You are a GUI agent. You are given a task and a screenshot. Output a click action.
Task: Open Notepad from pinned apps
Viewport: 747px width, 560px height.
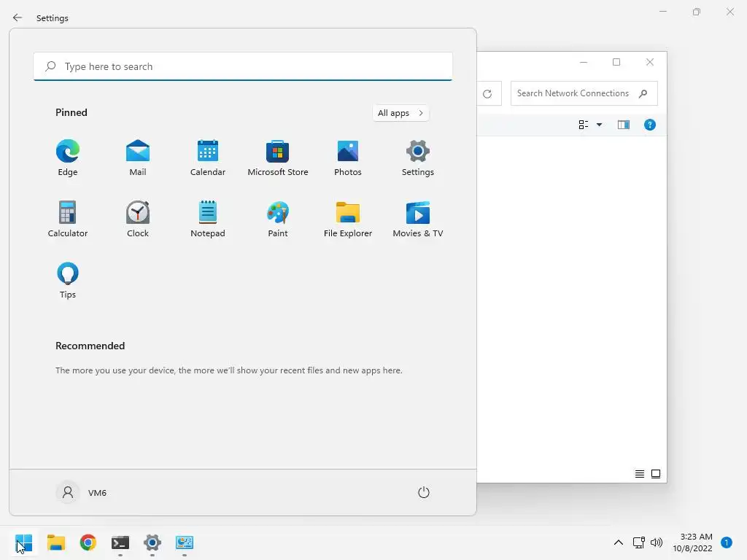pyautogui.click(x=208, y=219)
